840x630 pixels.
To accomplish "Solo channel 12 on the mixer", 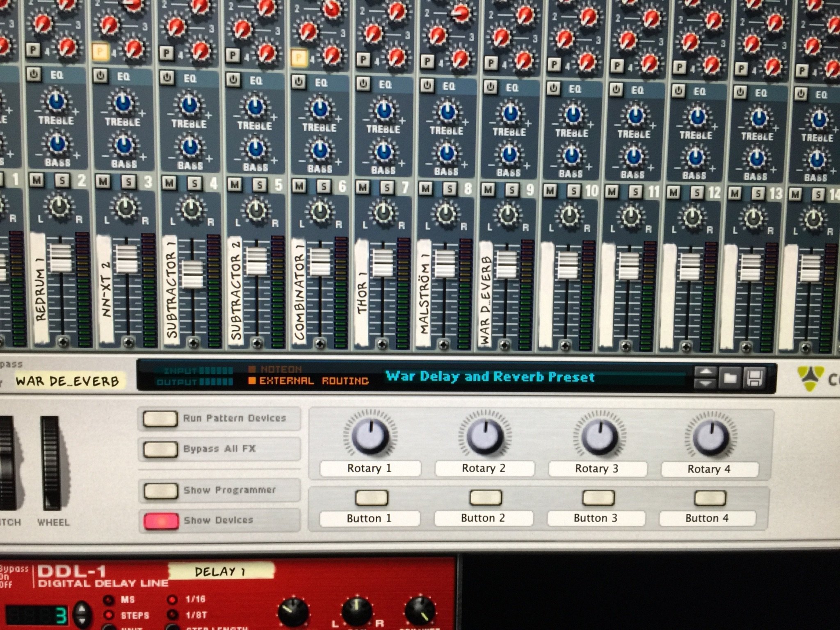I will coord(697,192).
